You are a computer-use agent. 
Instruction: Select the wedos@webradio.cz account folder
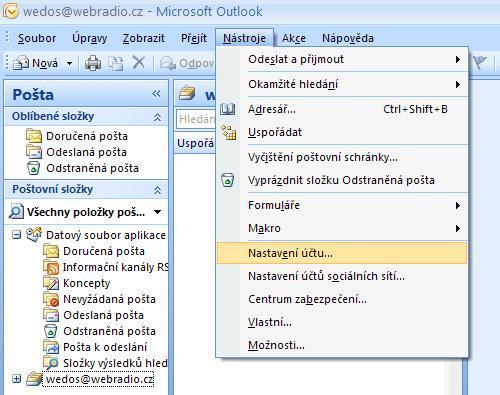pyautogui.click(x=99, y=379)
